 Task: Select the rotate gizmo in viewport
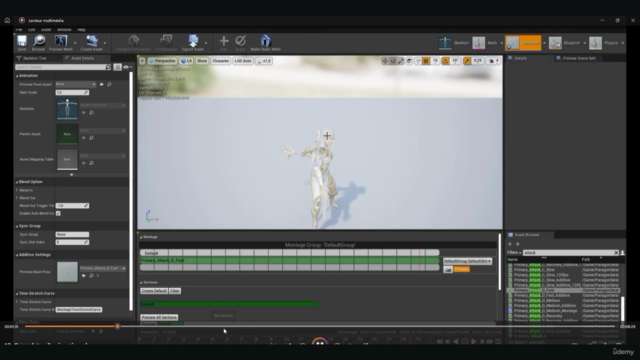(393, 61)
